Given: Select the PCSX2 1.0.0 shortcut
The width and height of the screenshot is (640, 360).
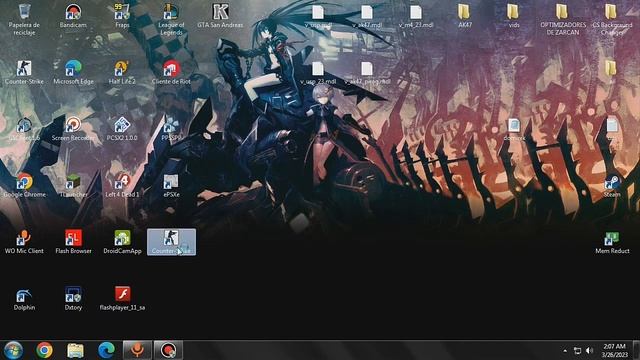Looking at the screenshot, I should (x=122, y=129).
